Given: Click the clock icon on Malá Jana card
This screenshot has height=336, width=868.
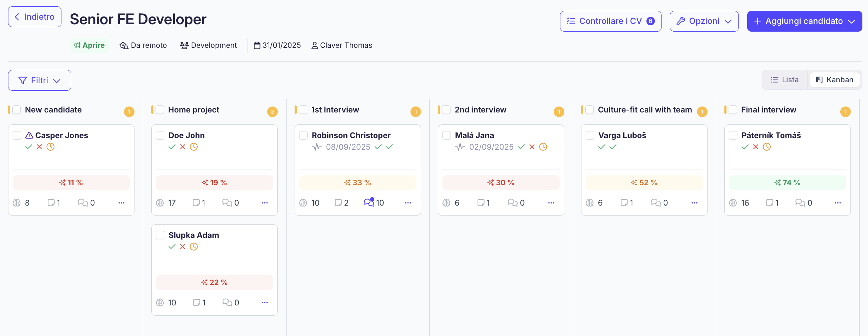Looking at the screenshot, I should (543, 147).
